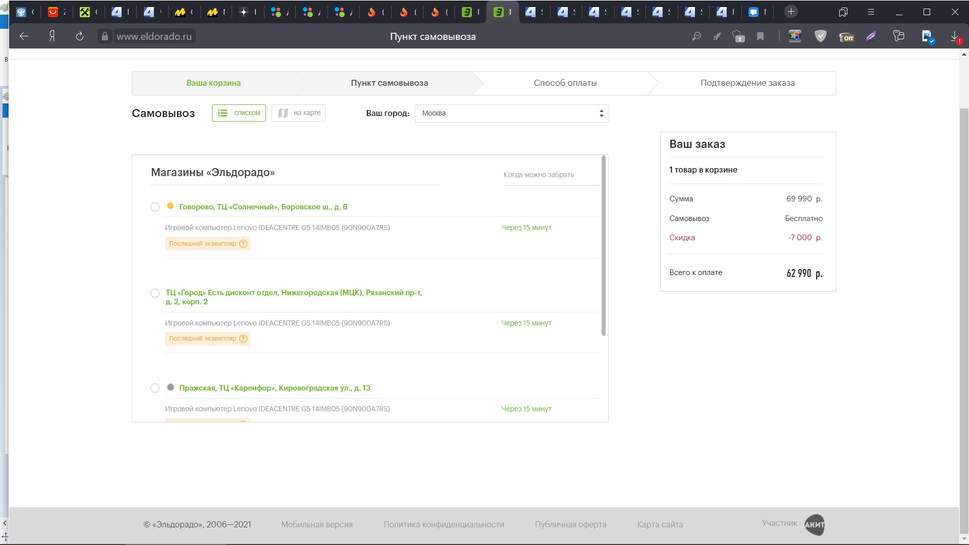Click the store list vertical scrollbar
This screenshot has width=969, height=545.
pos(603,245)
